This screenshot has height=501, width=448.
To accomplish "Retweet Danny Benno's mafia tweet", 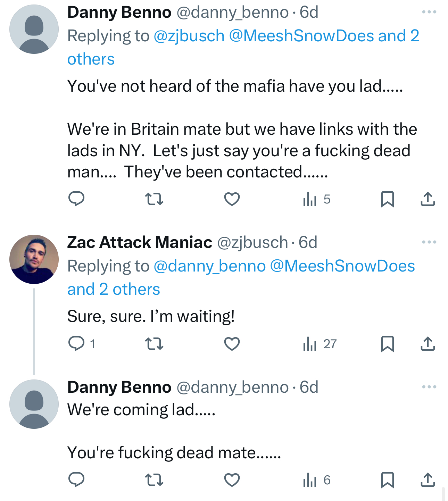I will tap(154, 199).
